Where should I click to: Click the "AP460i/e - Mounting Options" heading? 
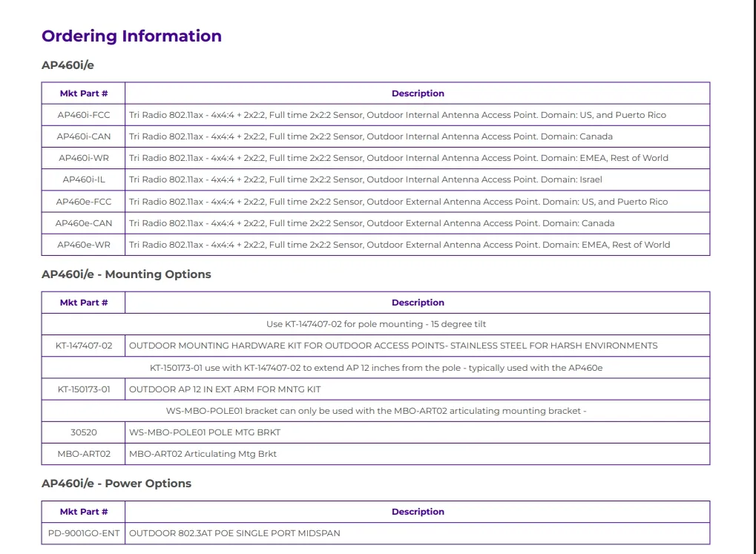pyautogui.click(x=126, y=274)
